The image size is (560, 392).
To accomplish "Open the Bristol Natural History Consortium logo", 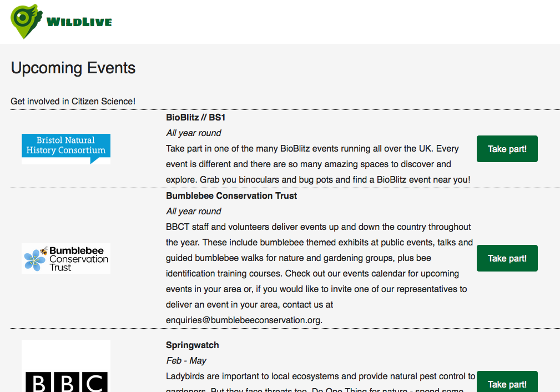I will (66, 149).
